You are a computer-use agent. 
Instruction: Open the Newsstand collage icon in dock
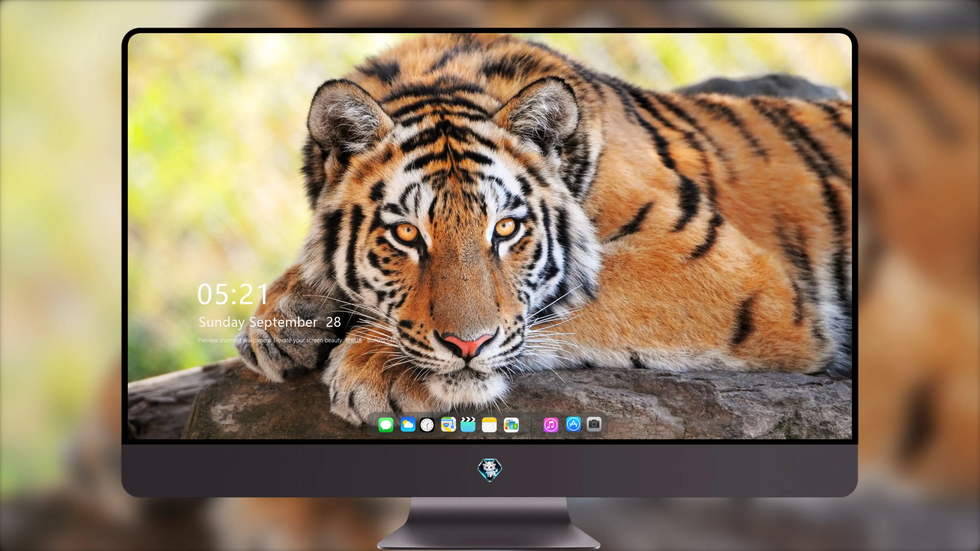[511, 425]
